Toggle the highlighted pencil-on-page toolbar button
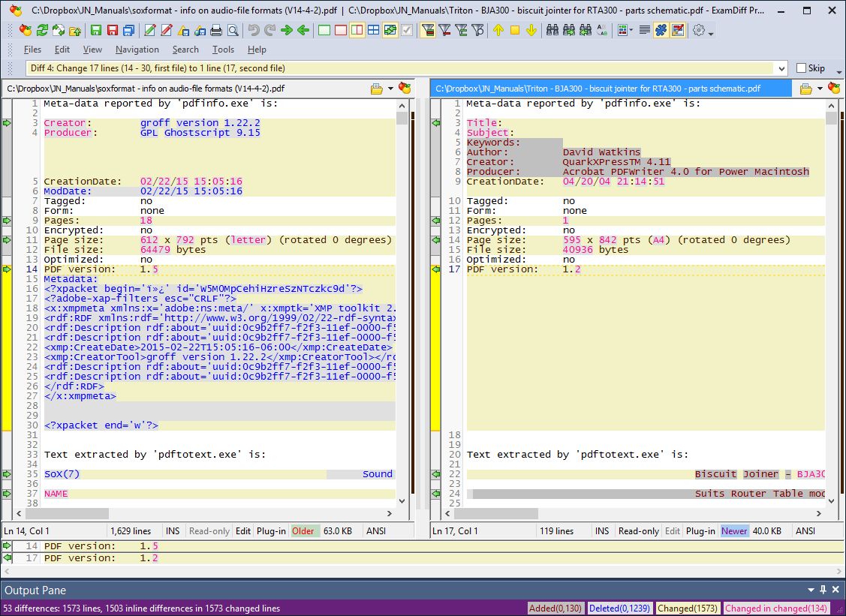Image resolution: width=846 pixels, height=616 pixels. [x=678, y=30]
